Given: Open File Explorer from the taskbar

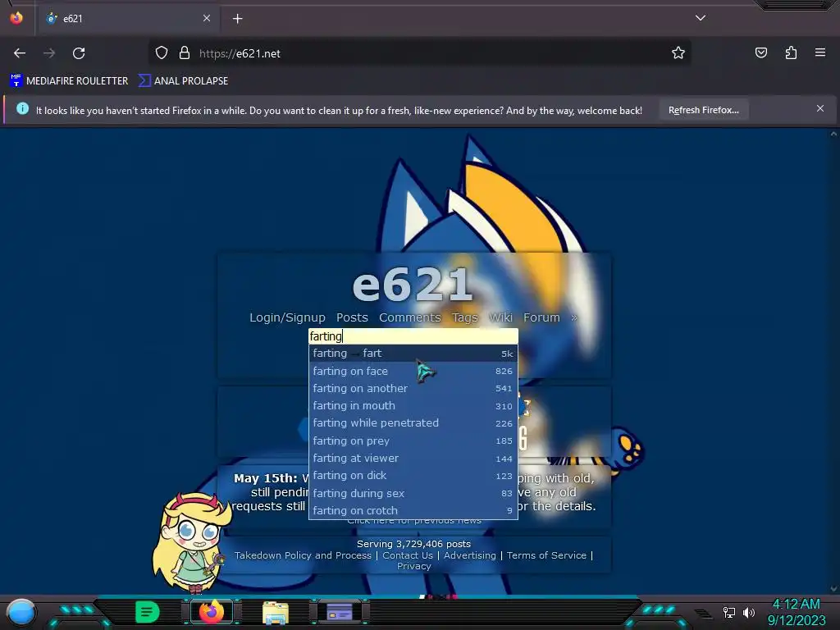Looking at the screenshot, I should pyautogui.click(x=276, y=612).
